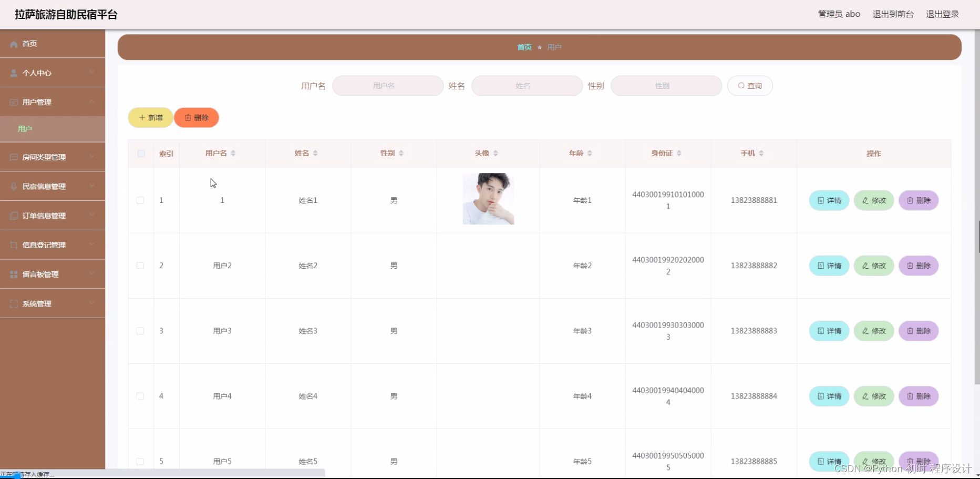
Task: Open the 首页 home sidebar item
Action: [53, 44]
